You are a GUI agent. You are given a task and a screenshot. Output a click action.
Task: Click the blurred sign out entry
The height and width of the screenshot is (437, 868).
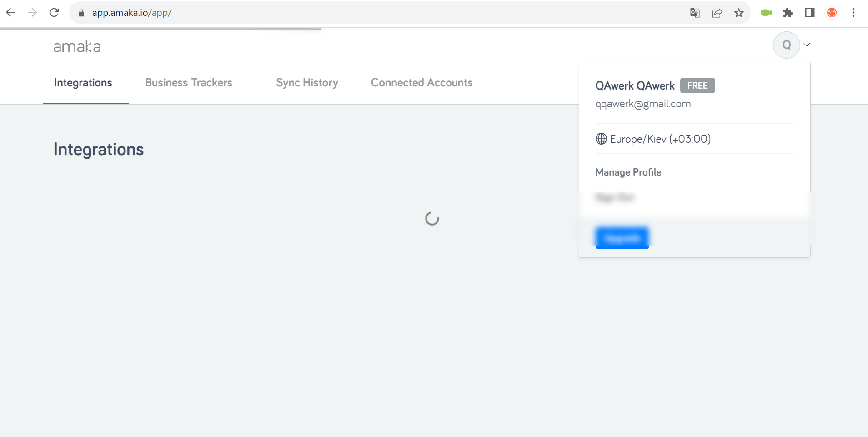tap(615, 197)
